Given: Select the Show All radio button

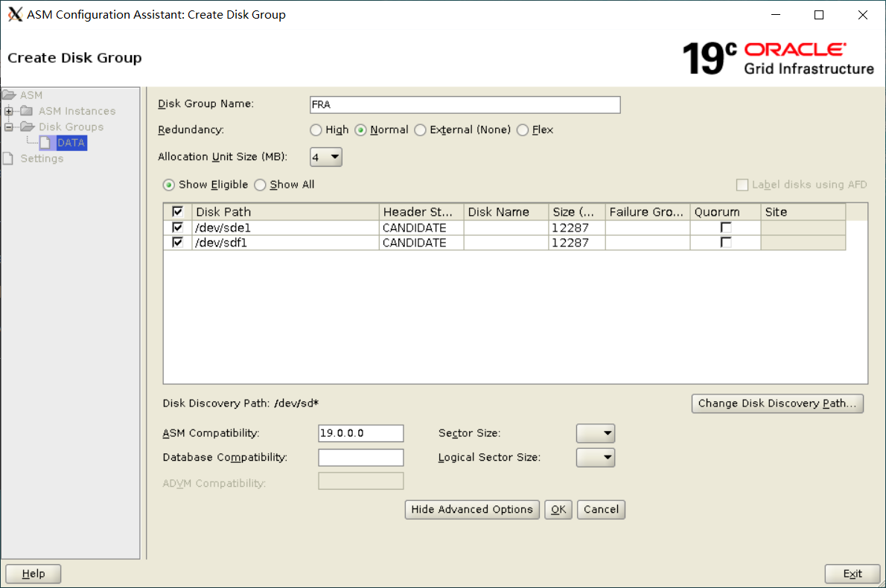Looking at the screenshot, I should [x=261, y=185].
